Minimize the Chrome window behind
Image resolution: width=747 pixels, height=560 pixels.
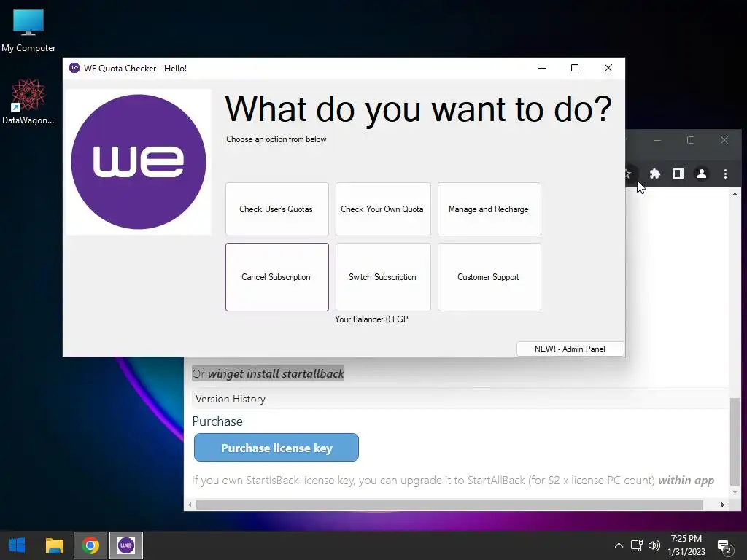[x=657, y=140]
